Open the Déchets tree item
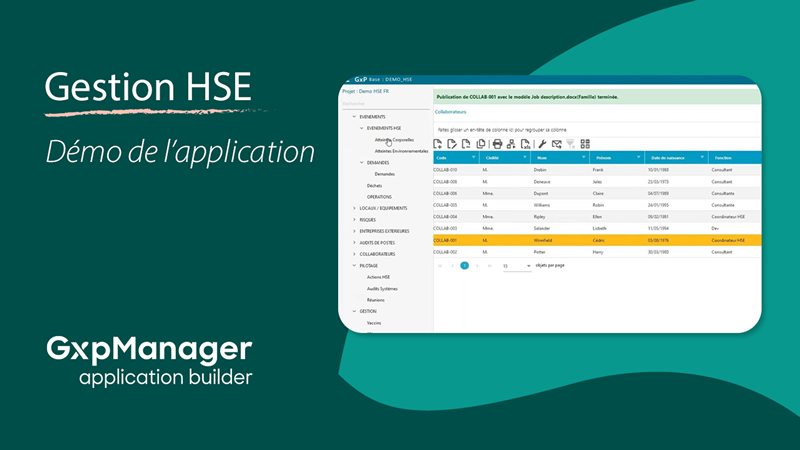The image size is (800, 450). (x=374, y=186)
